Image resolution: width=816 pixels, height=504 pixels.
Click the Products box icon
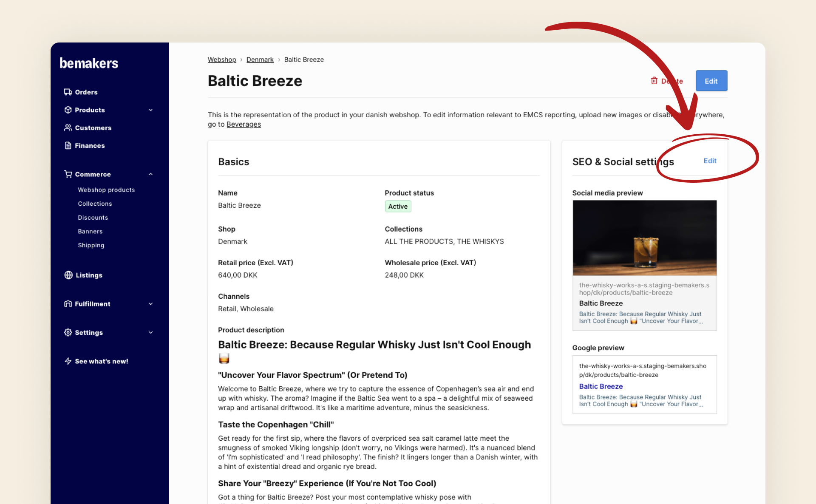(x=68, y=110)
